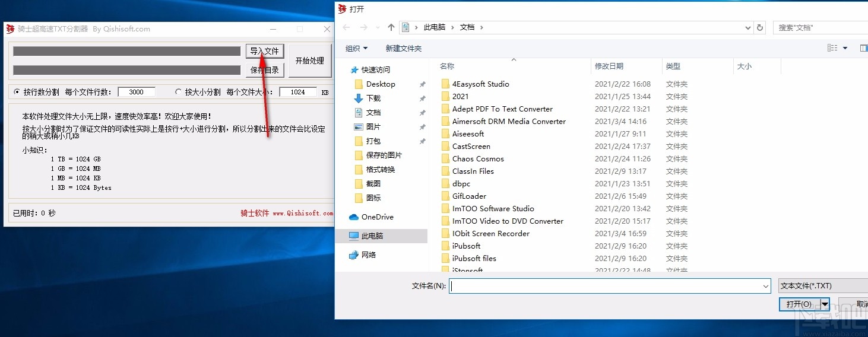Click 文档 in the address breadcrumb
This screenshot has width=868, height=337.
467,27
